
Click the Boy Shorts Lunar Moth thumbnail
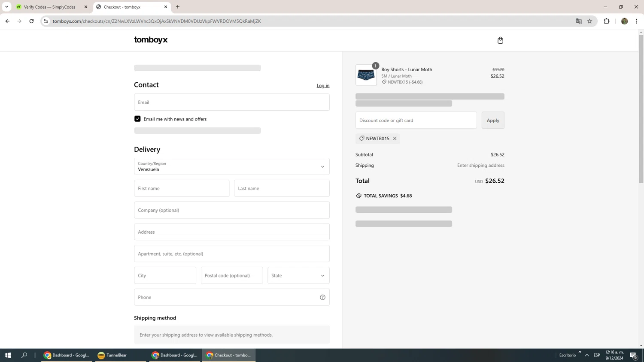point(366,75)
